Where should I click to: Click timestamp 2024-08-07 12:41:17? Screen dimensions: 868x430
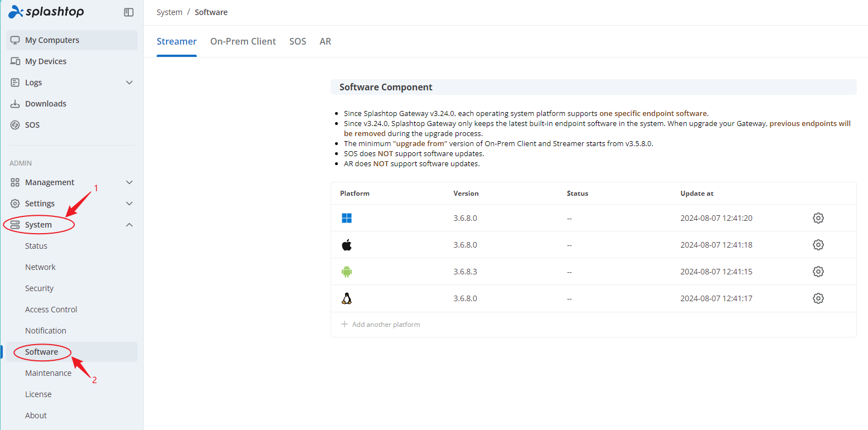(716, 298)
